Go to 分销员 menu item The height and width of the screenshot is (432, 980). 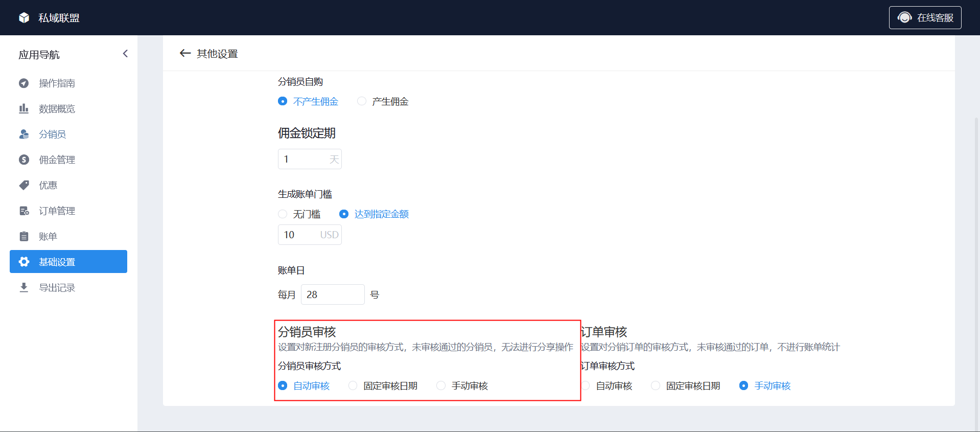68,134
